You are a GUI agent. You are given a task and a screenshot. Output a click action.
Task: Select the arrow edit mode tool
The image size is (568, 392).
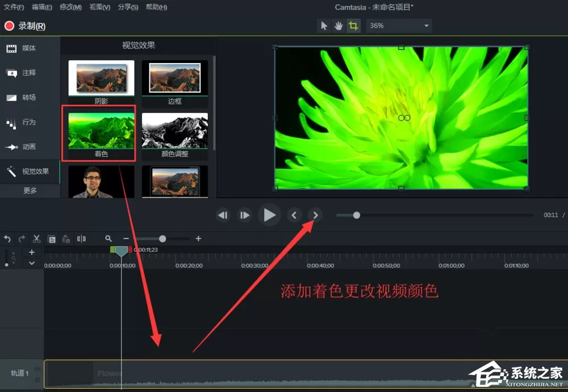324,26
